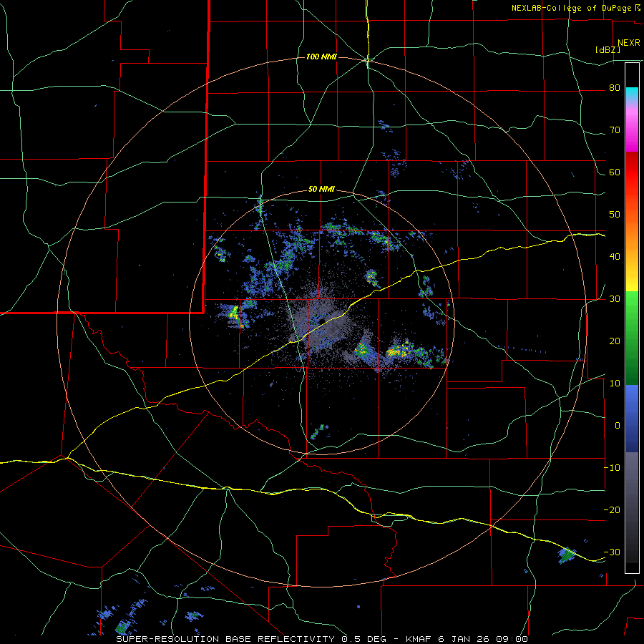The height and width of the screenshot is (644, 644).
Task: Click the 50 NMI range ring label
Action: tap(321, 190)
